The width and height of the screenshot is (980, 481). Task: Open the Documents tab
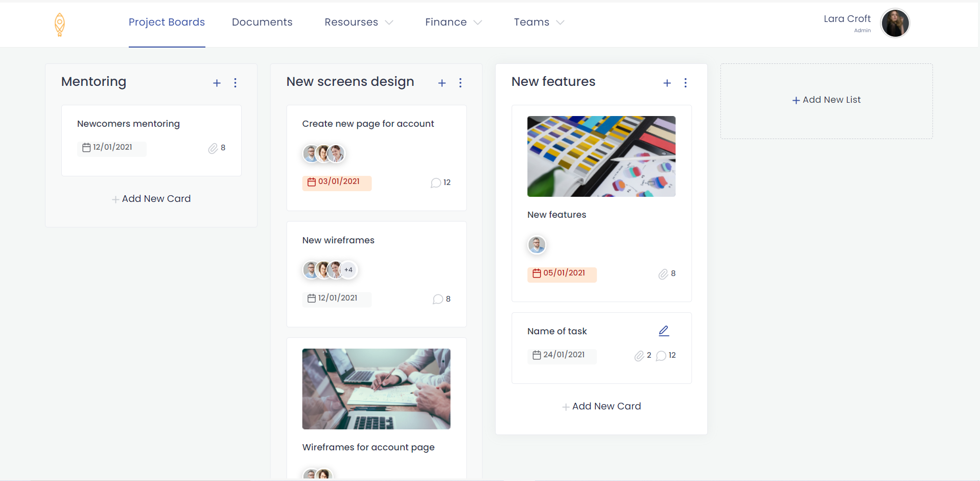[262, 22]
